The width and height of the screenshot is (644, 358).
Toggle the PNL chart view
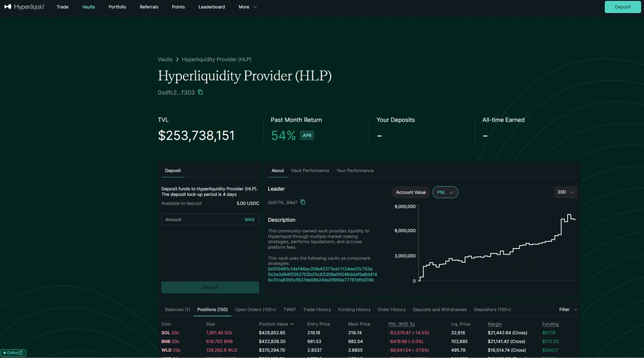point(445,192)
